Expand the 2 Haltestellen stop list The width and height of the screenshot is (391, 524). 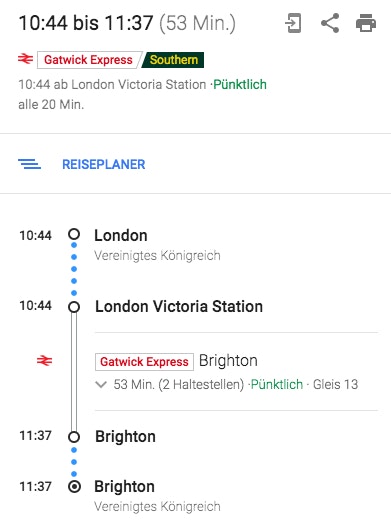point(101,385)
